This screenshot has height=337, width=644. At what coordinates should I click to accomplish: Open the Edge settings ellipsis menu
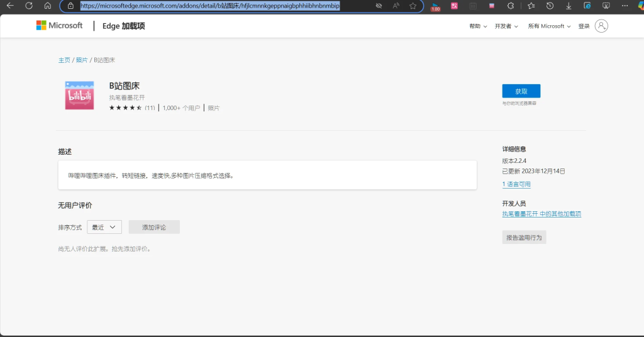[x=626, y=6]
